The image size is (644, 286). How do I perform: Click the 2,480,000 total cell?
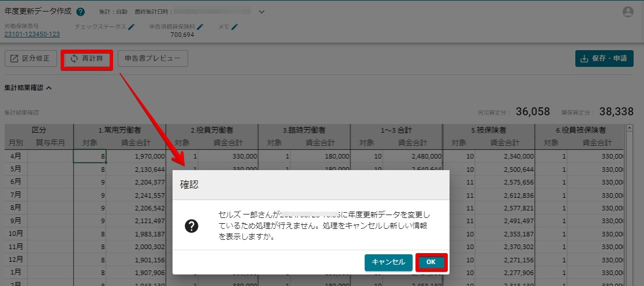[413, 156]
